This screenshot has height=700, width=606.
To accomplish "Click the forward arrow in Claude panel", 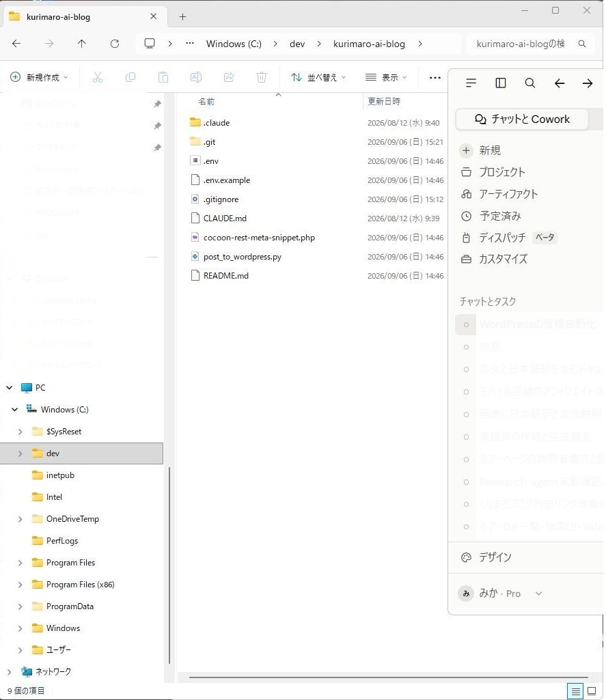I will click(x=588, y=83).
